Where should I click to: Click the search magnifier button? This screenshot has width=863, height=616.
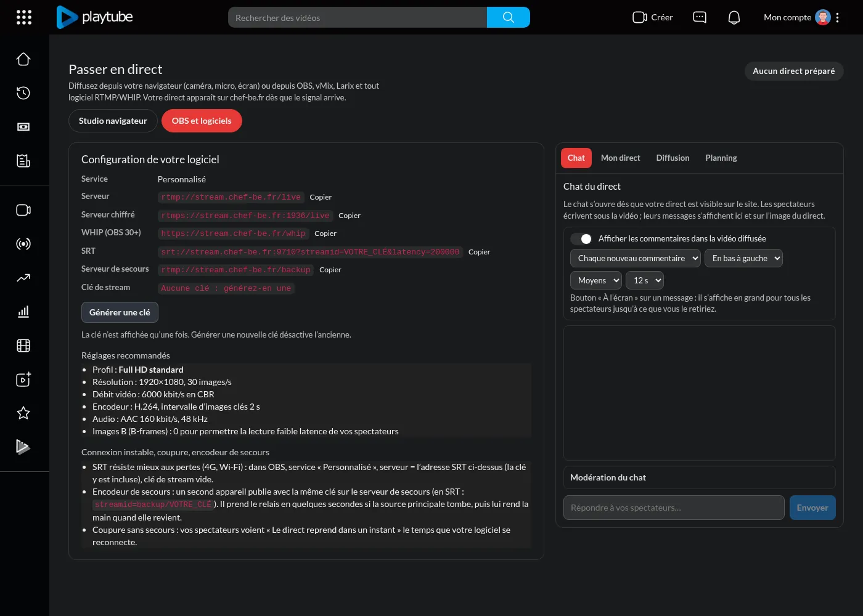(509, 17)
